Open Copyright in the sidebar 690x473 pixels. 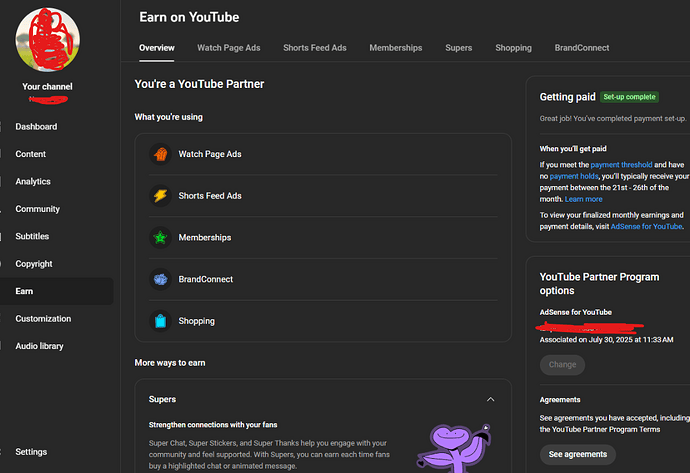(x=34, y=264)
